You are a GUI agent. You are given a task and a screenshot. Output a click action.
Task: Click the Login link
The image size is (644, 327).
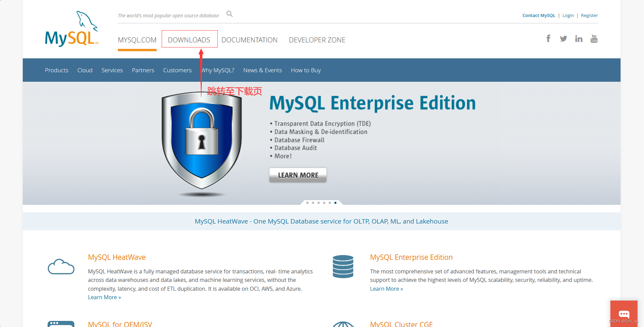pos(568,16)
